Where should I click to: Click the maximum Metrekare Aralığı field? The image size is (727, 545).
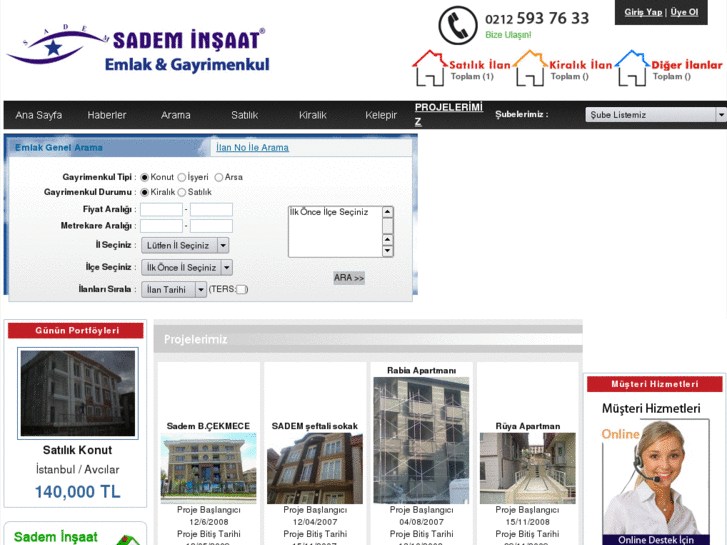(211, 226)
